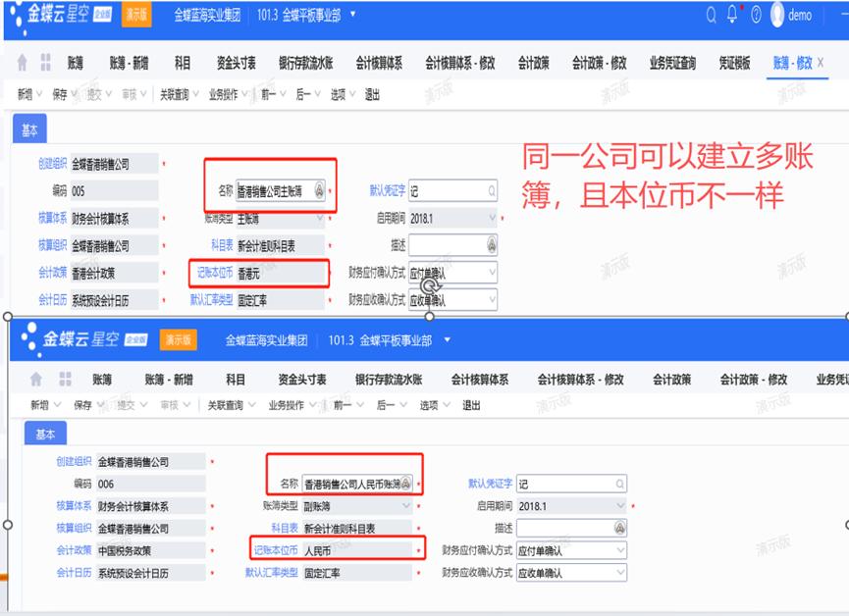Click the language icon in 描述 field of 005 form

click(491, 245)
